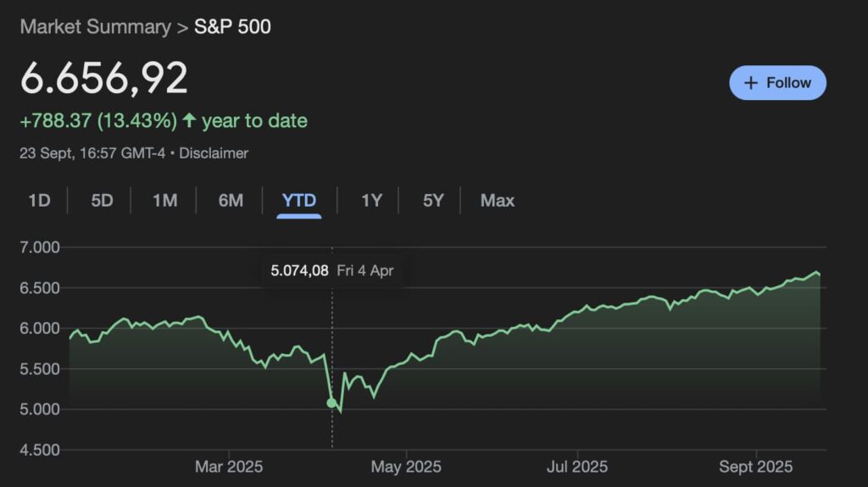Click the green dot on the chart line

(331, 403)
